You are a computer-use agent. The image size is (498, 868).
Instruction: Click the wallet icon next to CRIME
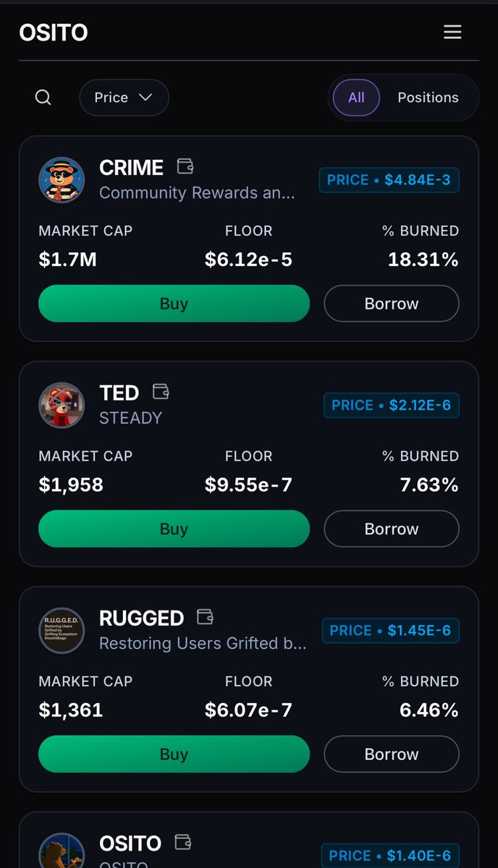point(185,166)
